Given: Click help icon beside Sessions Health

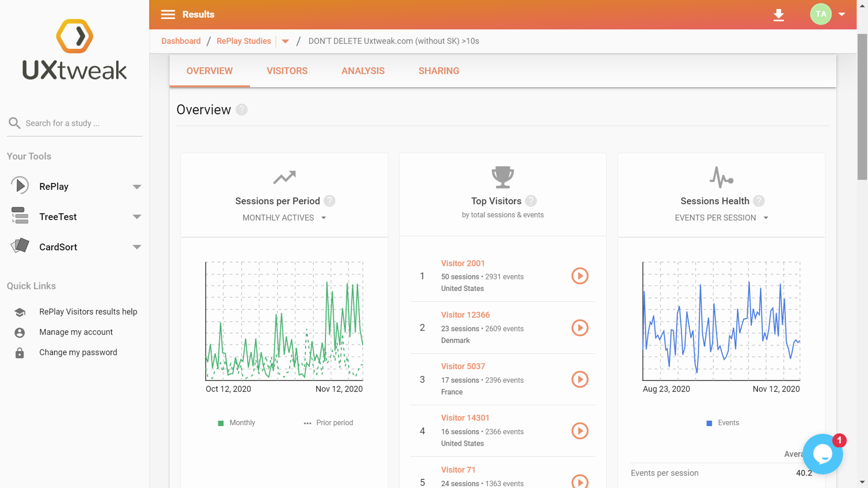Looking at the screenshot, I should point(759,201).
